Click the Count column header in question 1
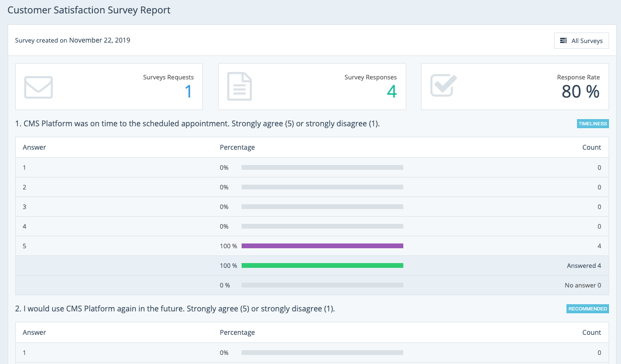This screenshot has height=364, width=621. click(591, 147)
